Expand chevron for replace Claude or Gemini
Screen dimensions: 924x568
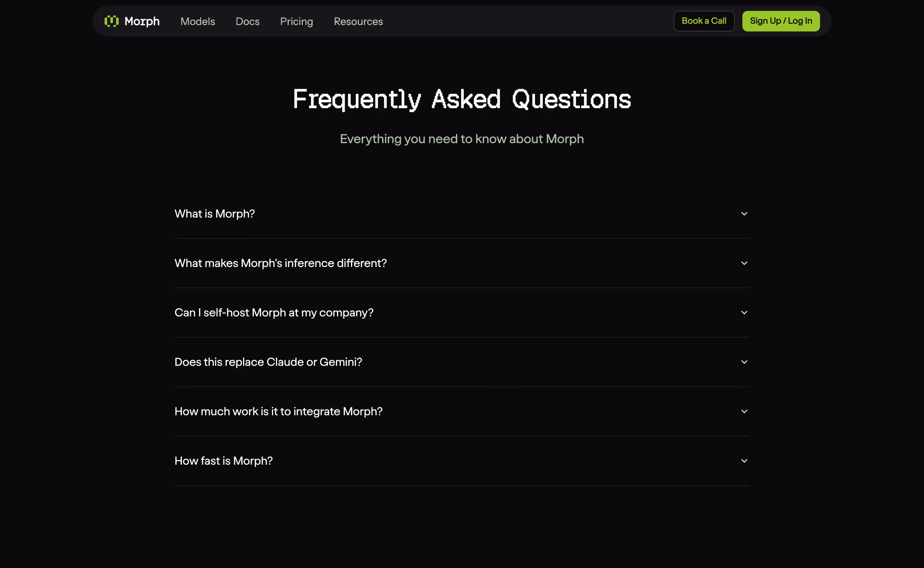pos(744,362)
